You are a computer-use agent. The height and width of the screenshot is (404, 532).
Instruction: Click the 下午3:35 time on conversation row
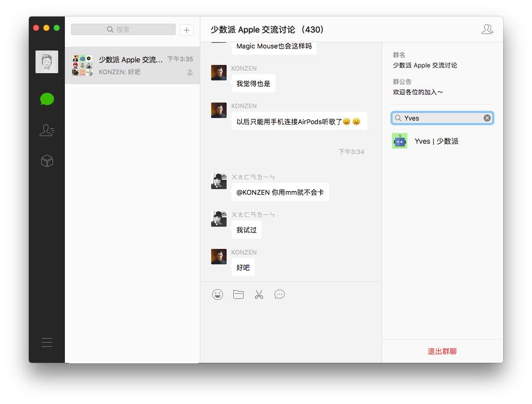180,59
